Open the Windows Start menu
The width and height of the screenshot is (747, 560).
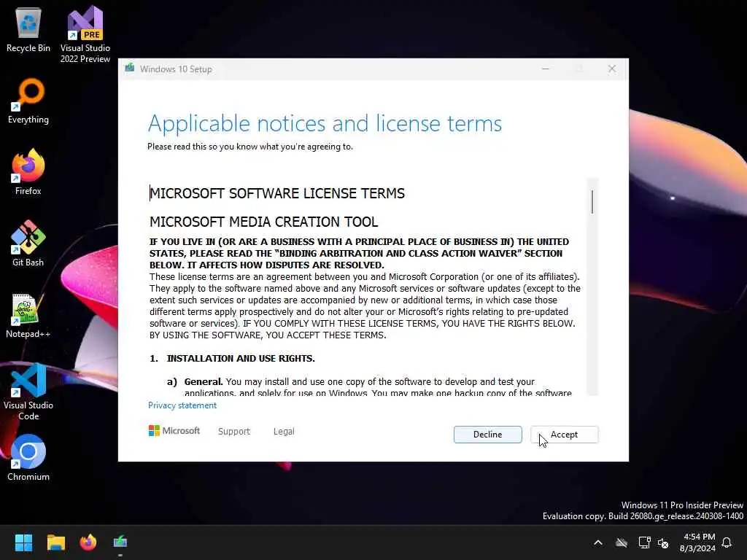point(23,542)
